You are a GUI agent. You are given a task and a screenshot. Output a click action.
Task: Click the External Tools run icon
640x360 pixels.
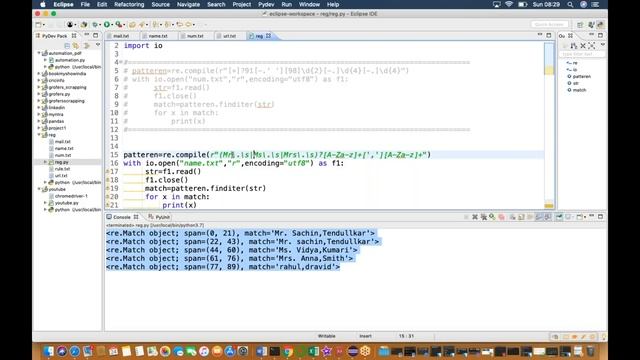118,24
